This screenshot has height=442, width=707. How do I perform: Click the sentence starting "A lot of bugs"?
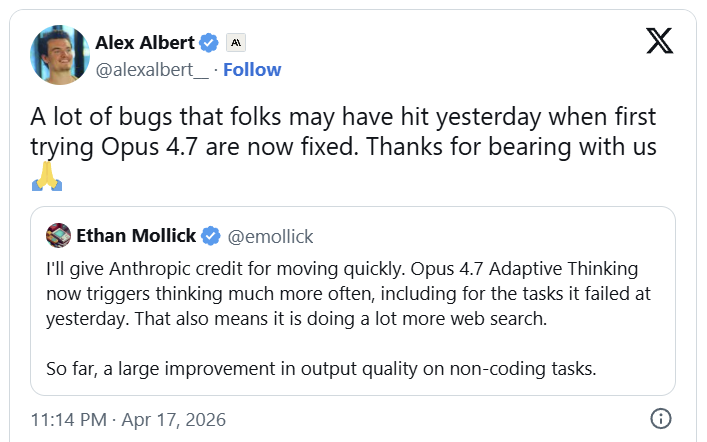tap(340, 117)
